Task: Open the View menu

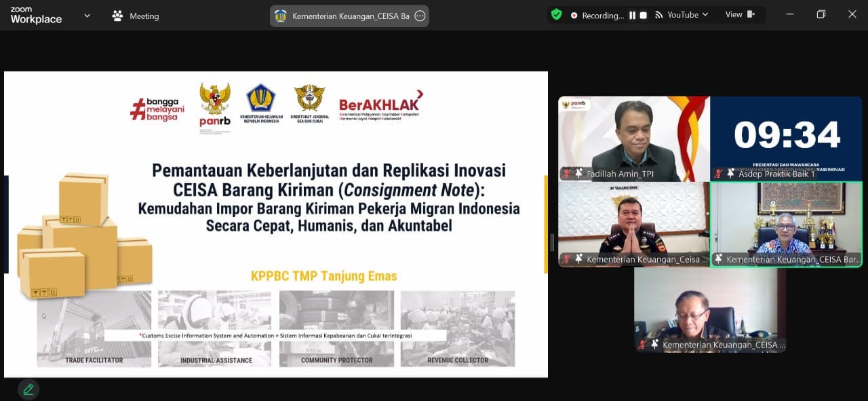Action: [x=734, y=15]
